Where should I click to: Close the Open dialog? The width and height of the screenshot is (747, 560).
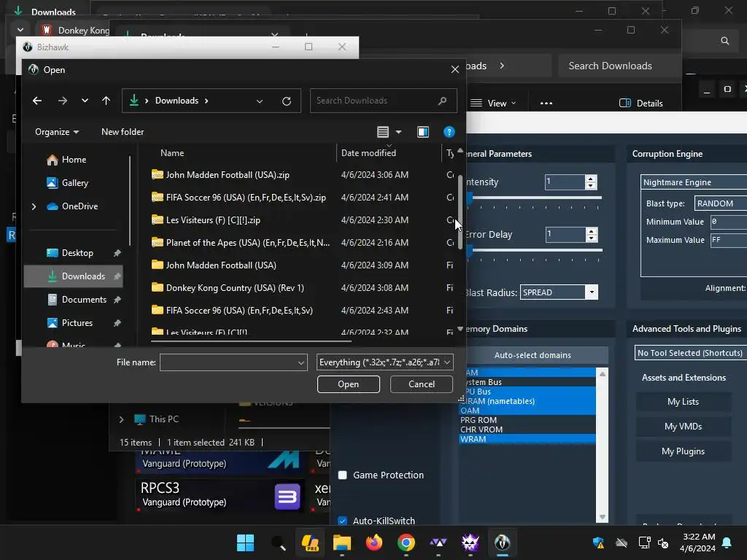(x=454, y=69)
